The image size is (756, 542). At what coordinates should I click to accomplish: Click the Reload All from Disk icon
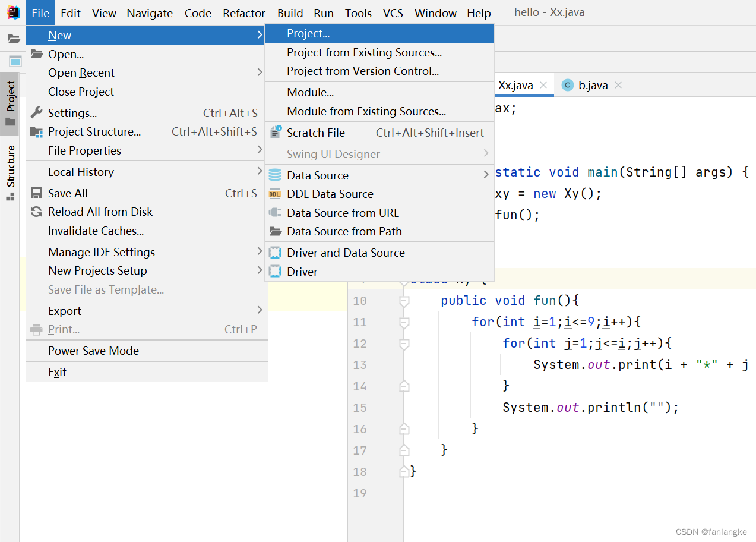37,212
